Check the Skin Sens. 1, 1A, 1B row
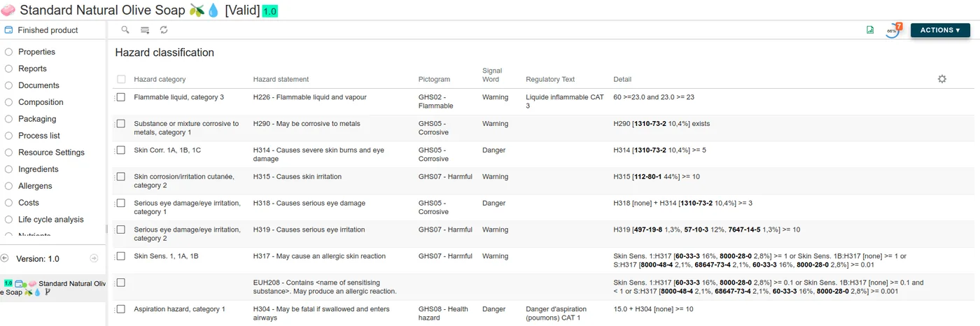The height and width of the screenshot is (326, 980). tap(121, 256)
